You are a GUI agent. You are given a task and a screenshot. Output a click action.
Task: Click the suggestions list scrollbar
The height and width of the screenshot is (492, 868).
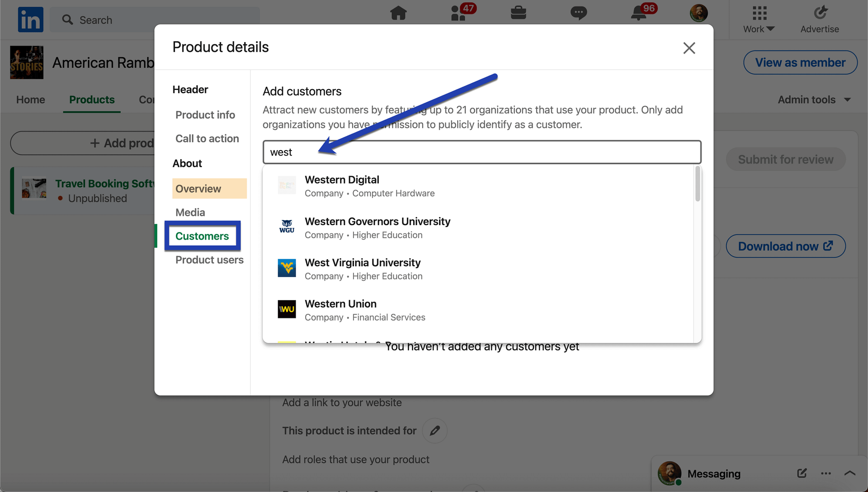tap(698, 184)
